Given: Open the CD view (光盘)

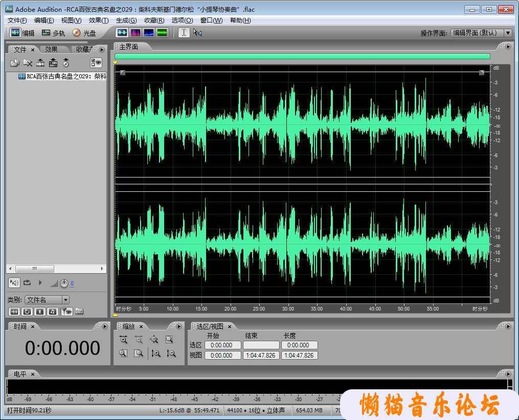Looking at the screenshot, I should 84,33.
